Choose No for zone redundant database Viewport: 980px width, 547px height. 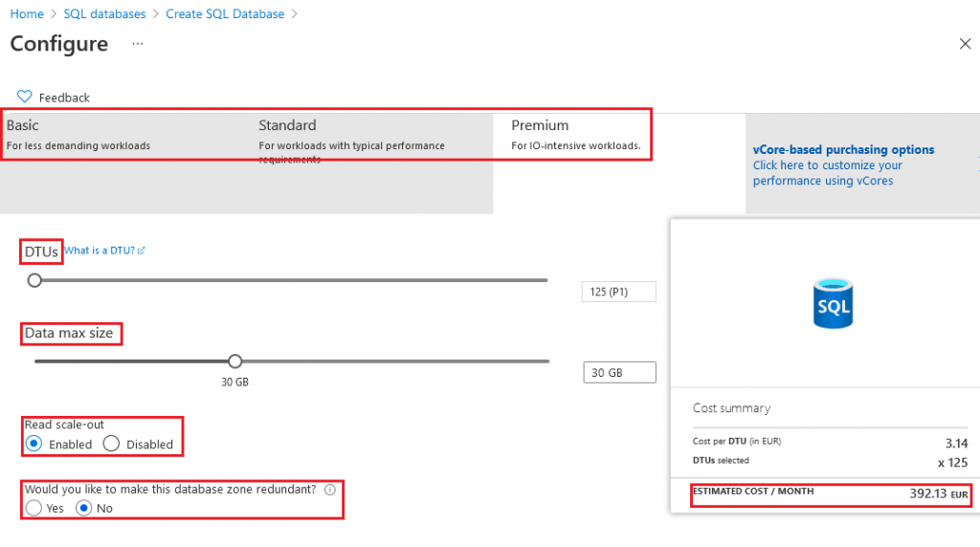(84, 508)
